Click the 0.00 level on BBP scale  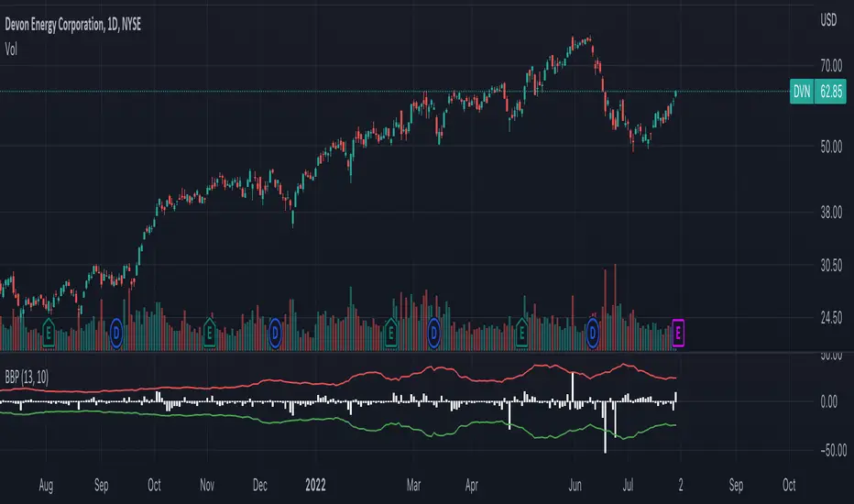[x=829, y=402]
